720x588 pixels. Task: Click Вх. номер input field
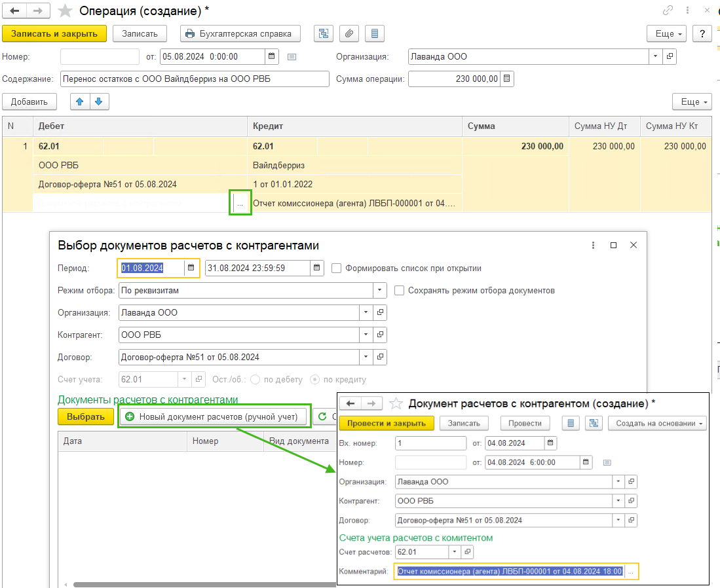click(430, 443)
